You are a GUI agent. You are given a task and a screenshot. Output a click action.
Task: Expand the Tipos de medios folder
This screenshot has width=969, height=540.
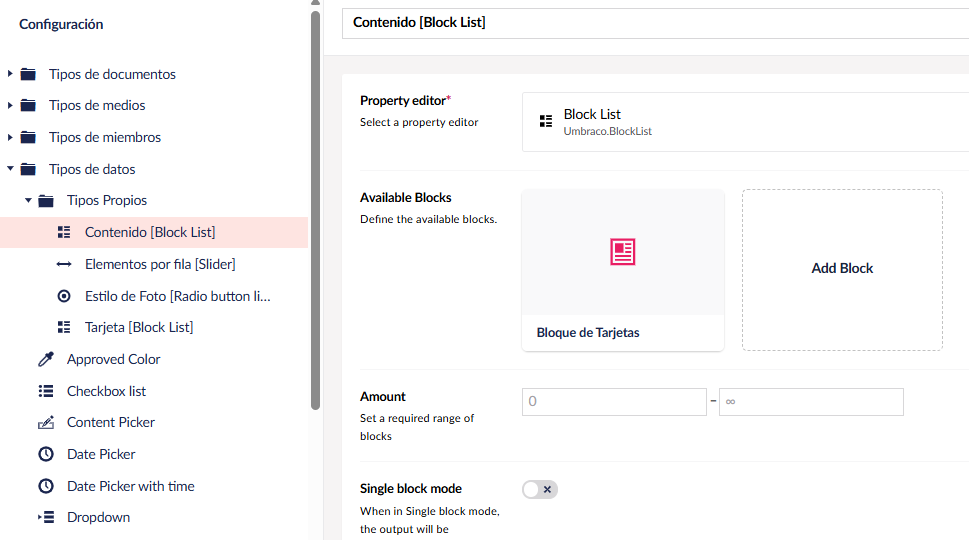click(x=10, y=105)
